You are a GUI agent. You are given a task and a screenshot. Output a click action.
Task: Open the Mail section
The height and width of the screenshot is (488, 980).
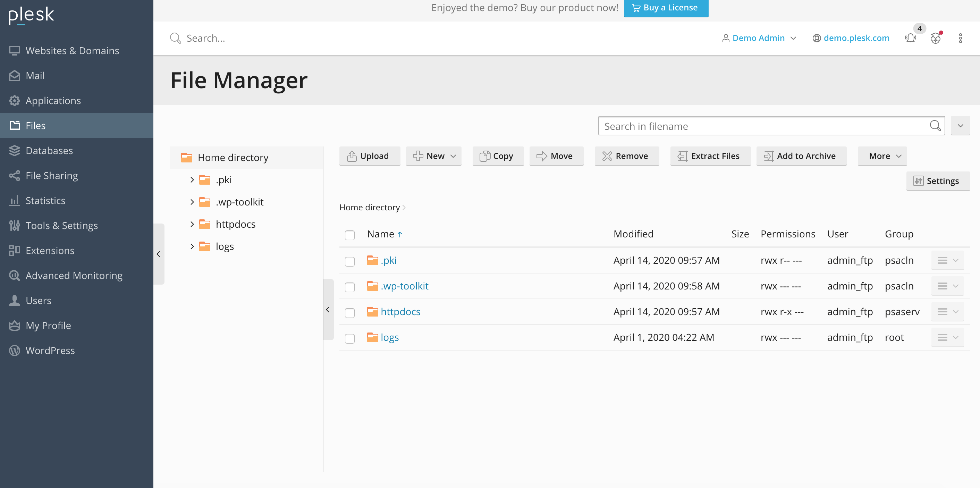76,76
